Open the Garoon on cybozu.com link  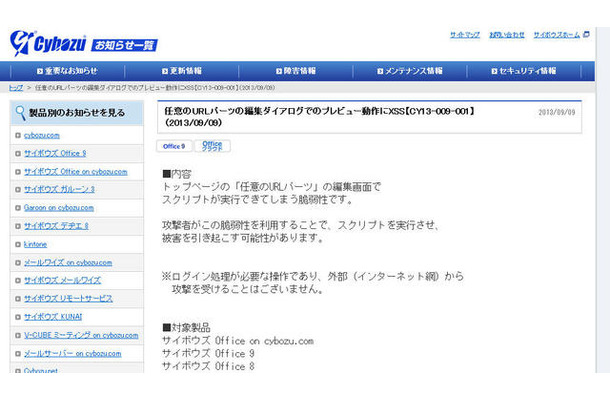(x=59, y=208)
